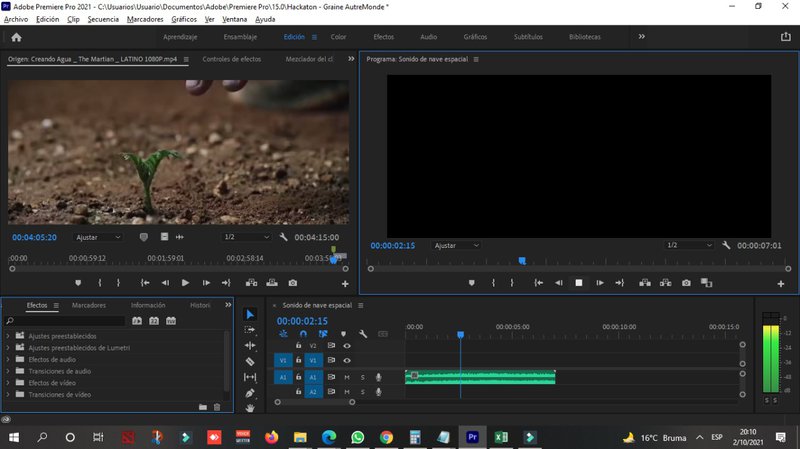Open timeline display settings wrench
Screen dimensions: 800x449
coord(363,334)
